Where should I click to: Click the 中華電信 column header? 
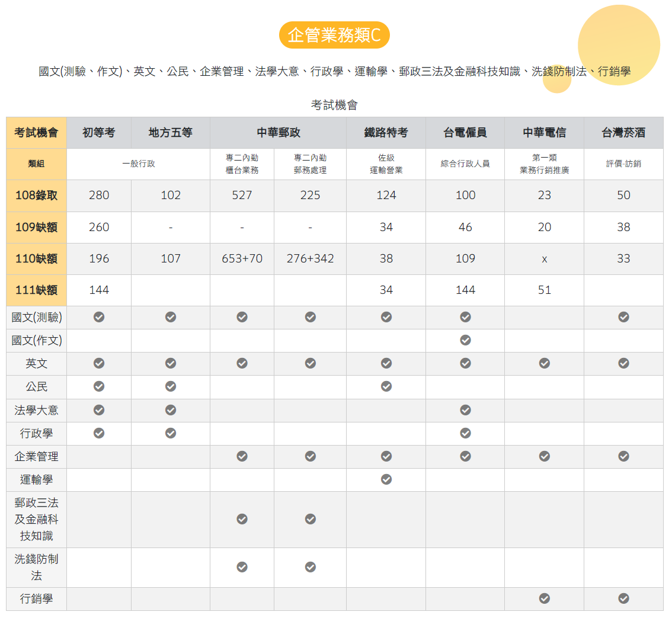coord(544,133)
